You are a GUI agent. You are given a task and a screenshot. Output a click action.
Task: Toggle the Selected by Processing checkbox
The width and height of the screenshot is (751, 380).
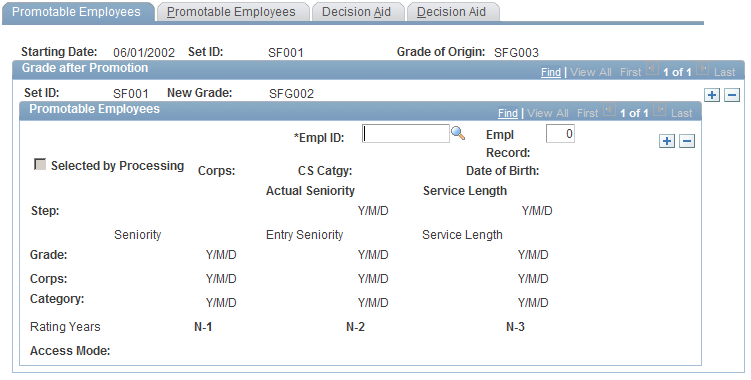40,165
